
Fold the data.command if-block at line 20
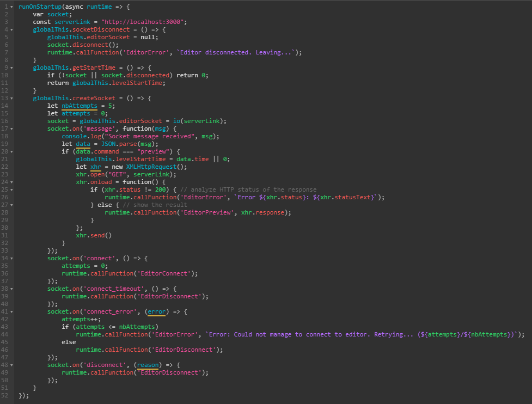pyautogui.click(x=12, y=151)
